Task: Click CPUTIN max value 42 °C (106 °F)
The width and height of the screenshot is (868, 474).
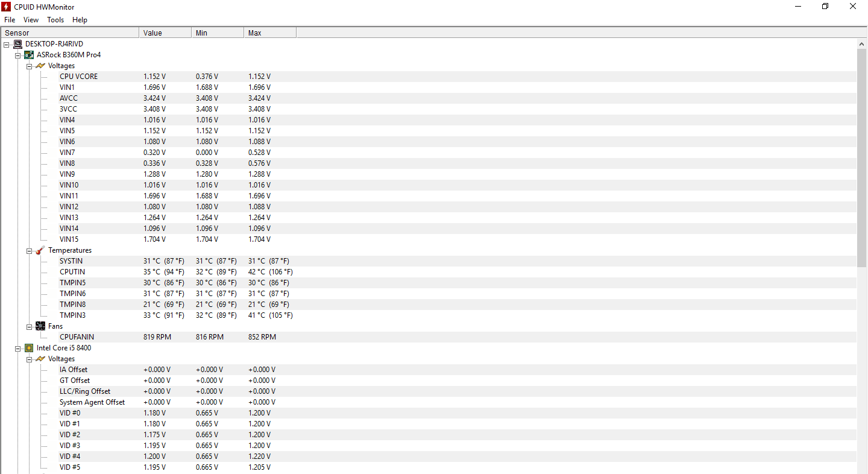Action: click(x=271, y=272)
